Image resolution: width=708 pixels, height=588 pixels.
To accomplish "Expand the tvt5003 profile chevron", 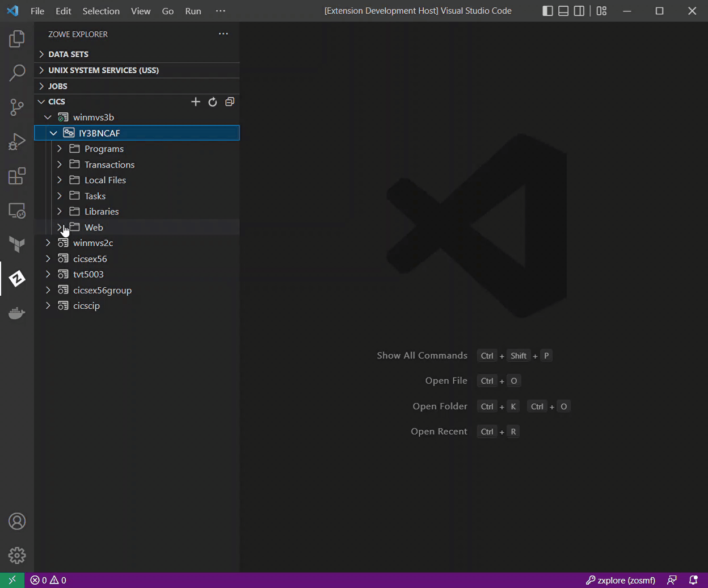I will pos(48,274).
